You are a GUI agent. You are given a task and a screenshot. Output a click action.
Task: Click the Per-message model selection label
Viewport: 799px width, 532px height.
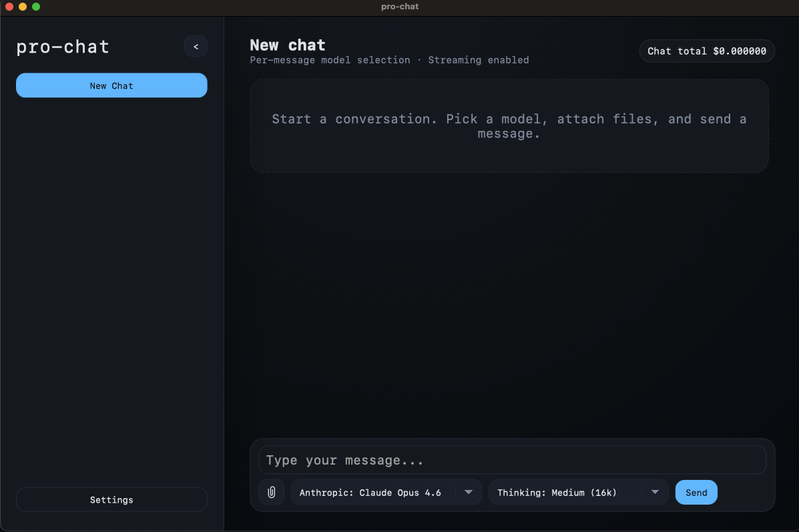click(330, 60)
